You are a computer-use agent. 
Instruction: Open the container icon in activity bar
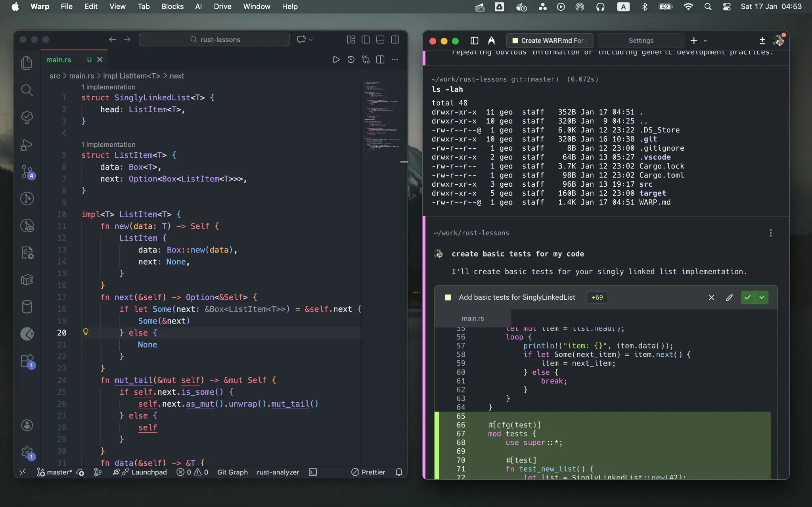click(27, 280)
